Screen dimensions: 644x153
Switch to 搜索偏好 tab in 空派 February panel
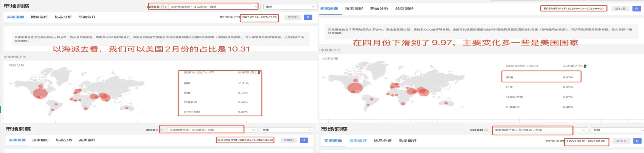[x=358, y=141]
